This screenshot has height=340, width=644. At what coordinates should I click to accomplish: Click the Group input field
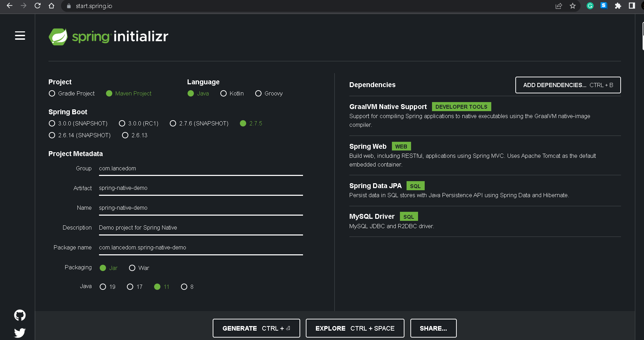201,169
